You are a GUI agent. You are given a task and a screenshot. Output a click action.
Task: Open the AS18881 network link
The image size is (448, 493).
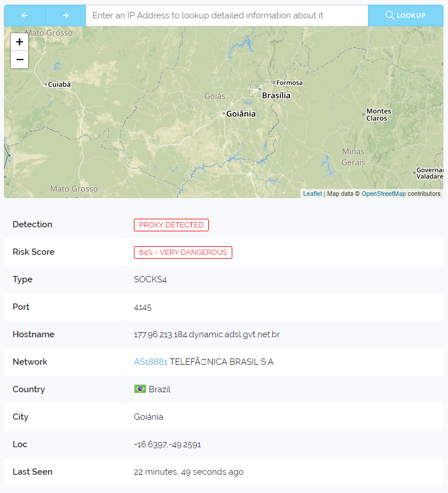[x=150, y=362]
